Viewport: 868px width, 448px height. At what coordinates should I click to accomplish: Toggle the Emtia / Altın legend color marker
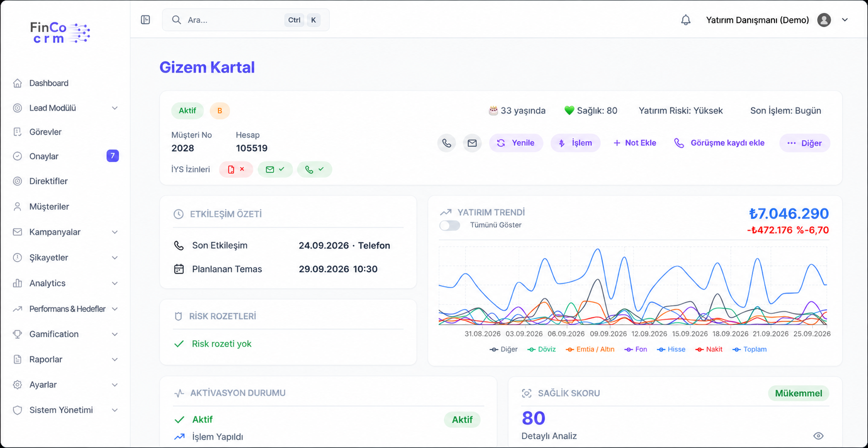click(x=570, y=350)
